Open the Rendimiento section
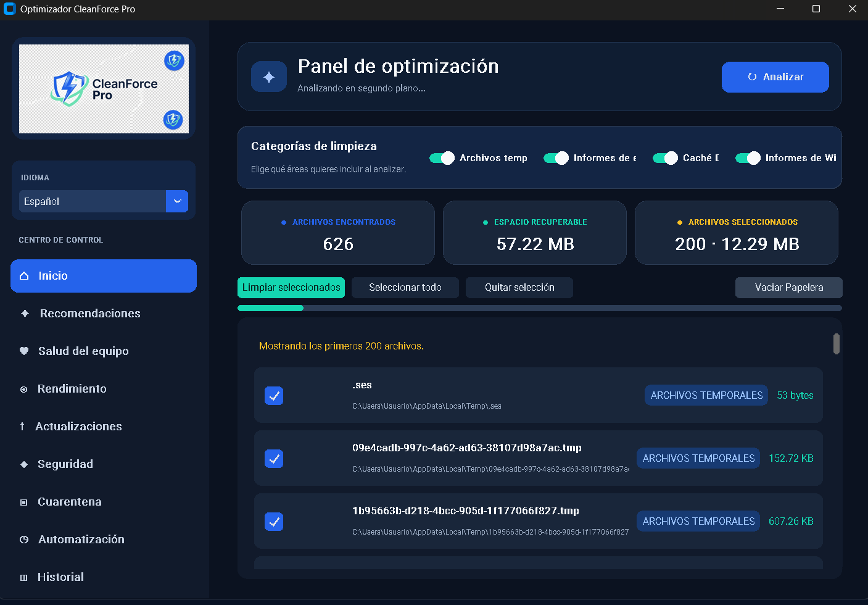Screen dimensions: 868x605 104,389
